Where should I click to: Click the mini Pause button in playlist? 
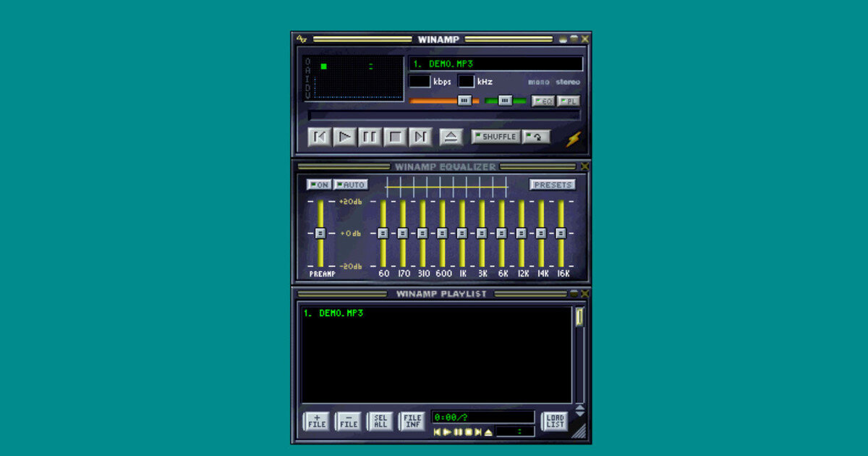coord(458,432)
